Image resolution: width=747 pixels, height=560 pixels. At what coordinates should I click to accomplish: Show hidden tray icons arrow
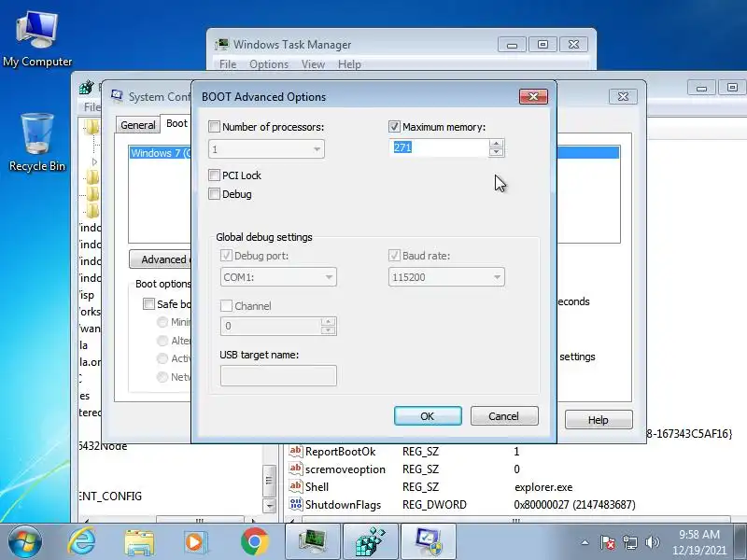(x=585, y=543)
